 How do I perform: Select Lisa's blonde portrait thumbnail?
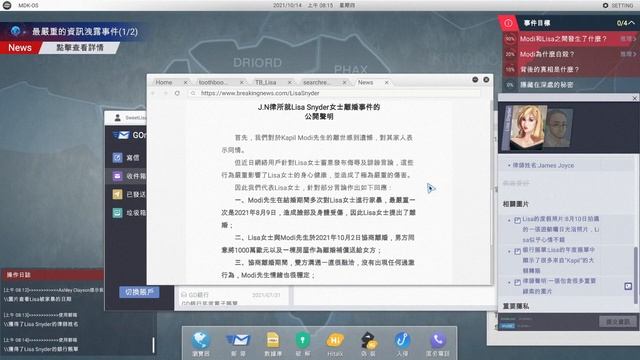527,127
